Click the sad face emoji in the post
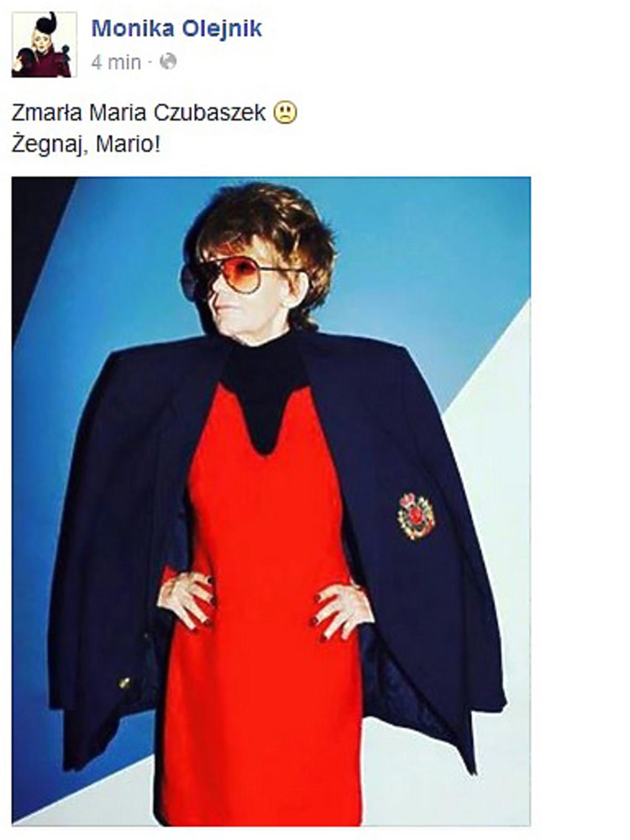The image size is (630, 840). 286,112
